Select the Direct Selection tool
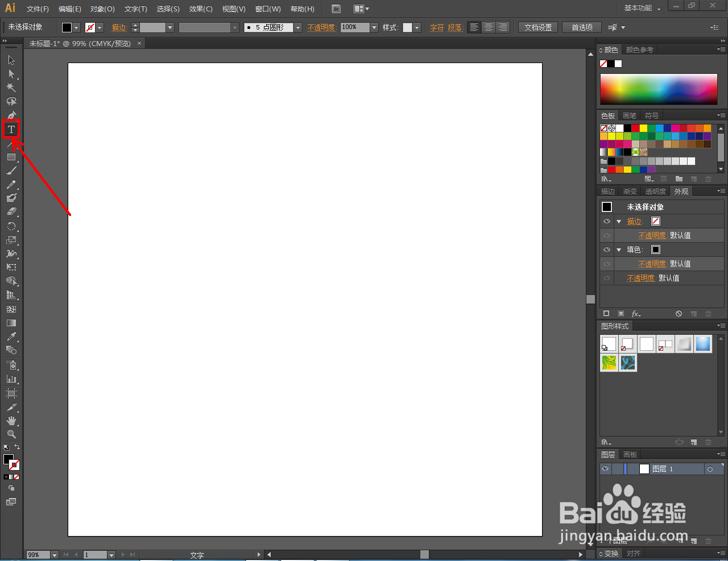Viewport: 728px width, 561px height. 11,74
